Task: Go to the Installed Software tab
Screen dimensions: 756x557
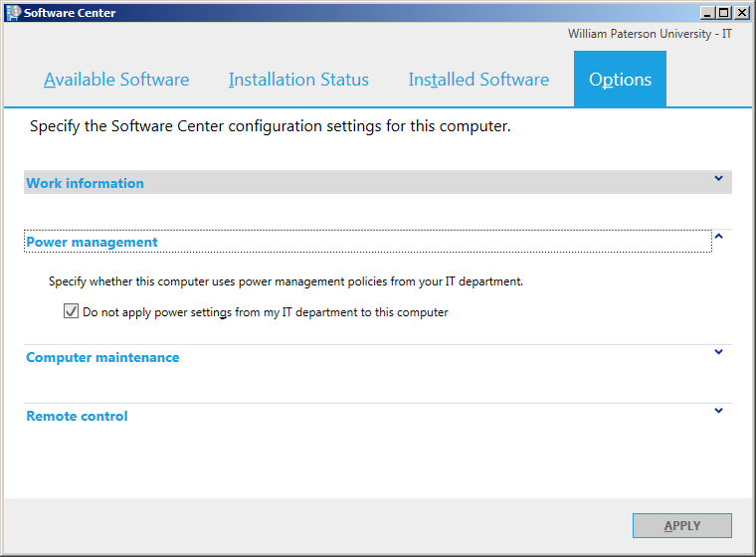Action: click(x=478, y=80)
